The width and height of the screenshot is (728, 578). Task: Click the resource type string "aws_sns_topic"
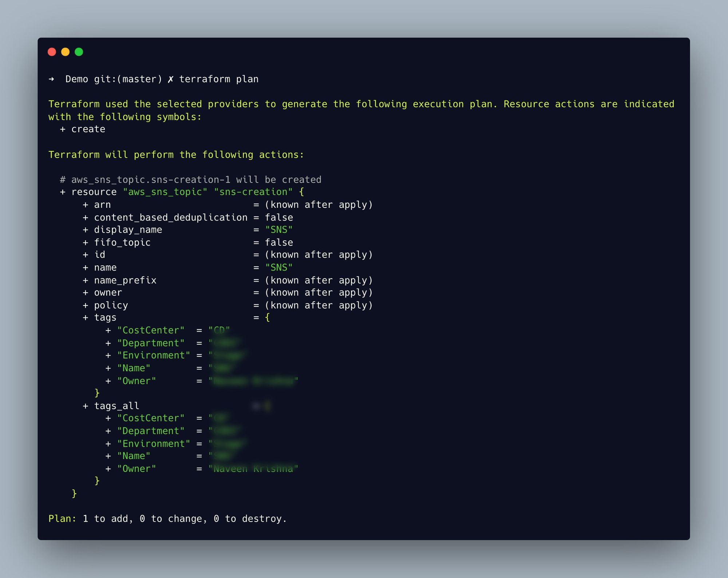165,192
